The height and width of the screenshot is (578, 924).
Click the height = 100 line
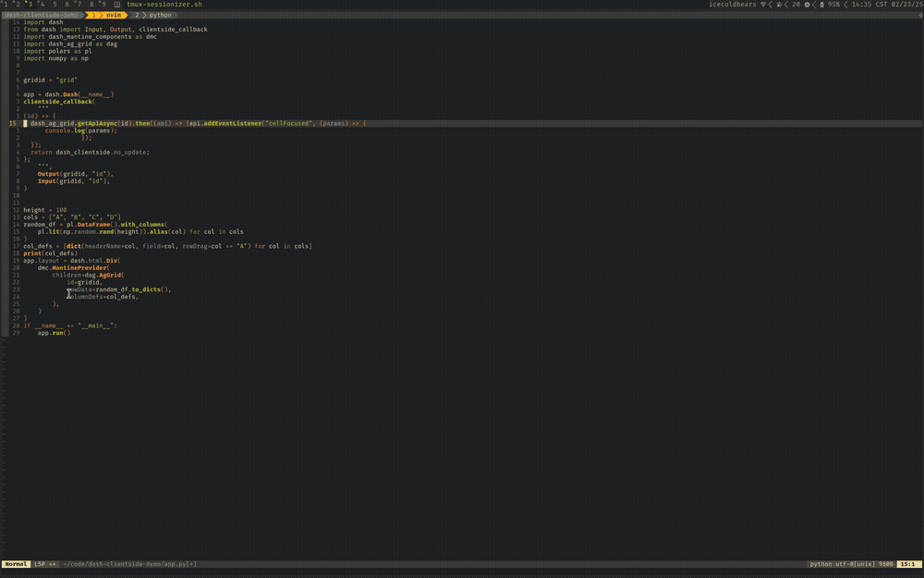(x=44, y=210)
